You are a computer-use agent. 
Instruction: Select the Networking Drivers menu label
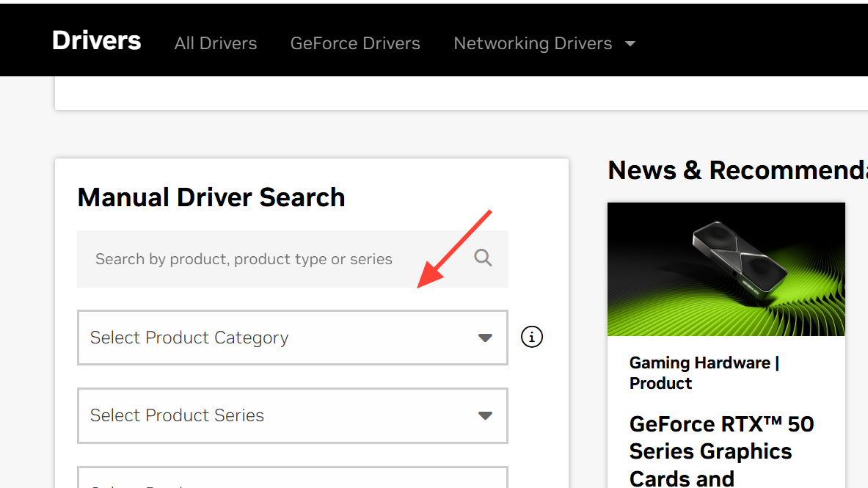coord(533,43)
